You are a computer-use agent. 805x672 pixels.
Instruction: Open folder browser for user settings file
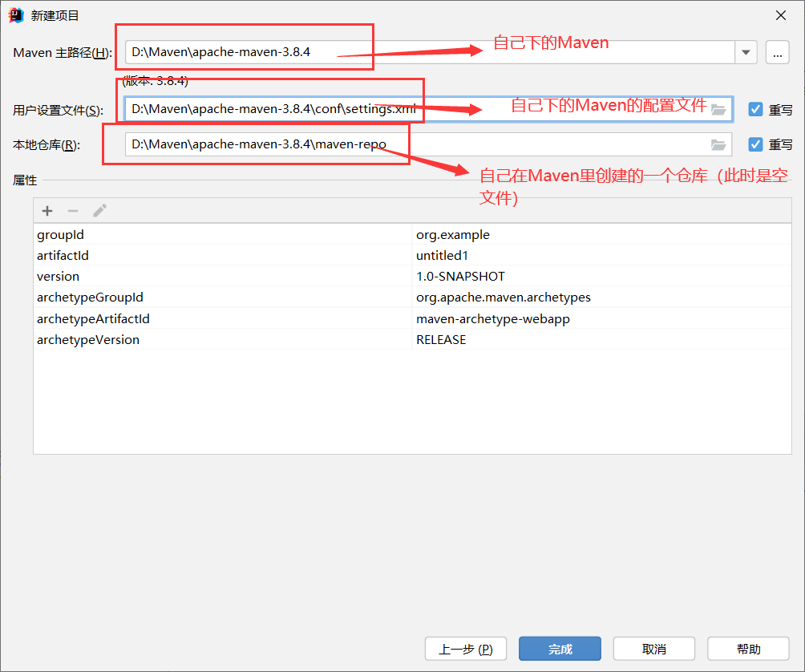pyautogui.click(x=718, y=109)
